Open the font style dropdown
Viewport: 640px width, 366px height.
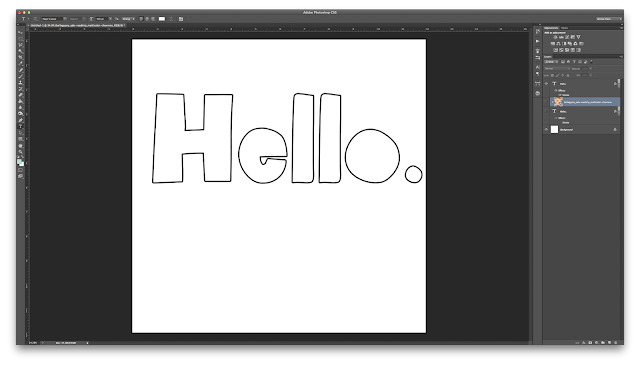[x=78, y=19]
